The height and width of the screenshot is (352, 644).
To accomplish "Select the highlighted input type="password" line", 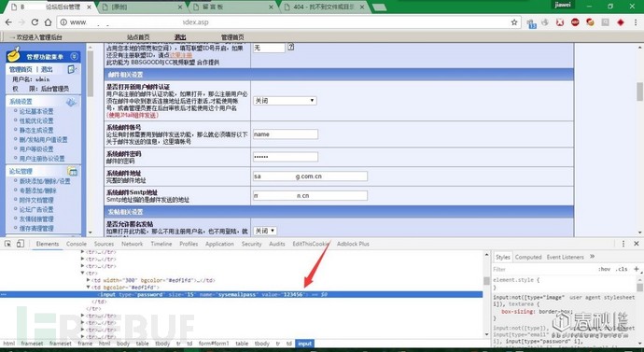I will (242, 294).
